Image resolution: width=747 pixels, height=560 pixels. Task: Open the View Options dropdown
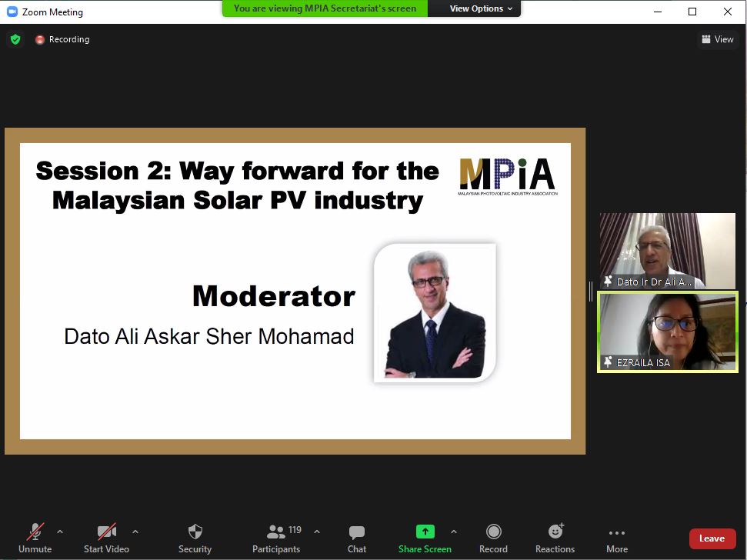point(475,8)
